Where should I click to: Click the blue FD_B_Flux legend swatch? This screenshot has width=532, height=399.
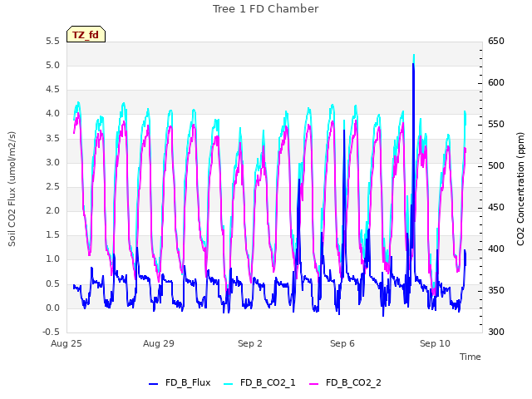(x=153, y=384)
